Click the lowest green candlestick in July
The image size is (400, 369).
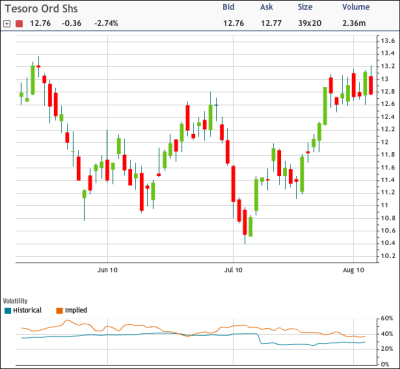point(250,227)
